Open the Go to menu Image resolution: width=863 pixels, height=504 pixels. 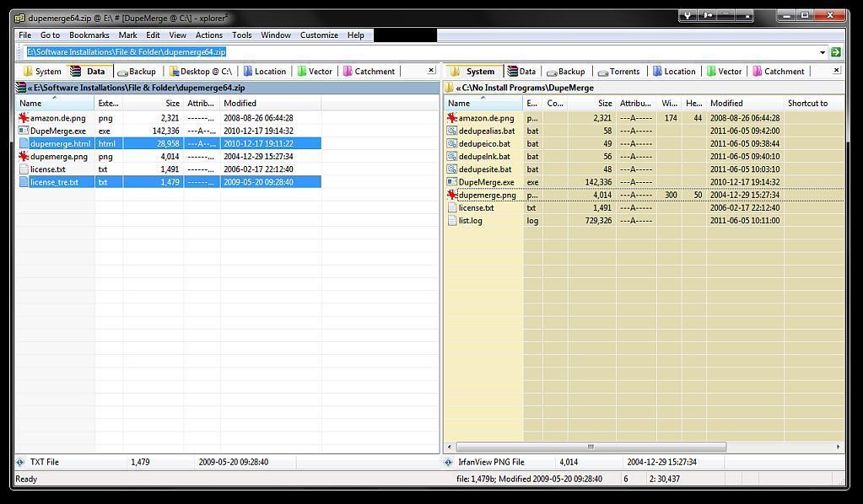tap(50, 35)
